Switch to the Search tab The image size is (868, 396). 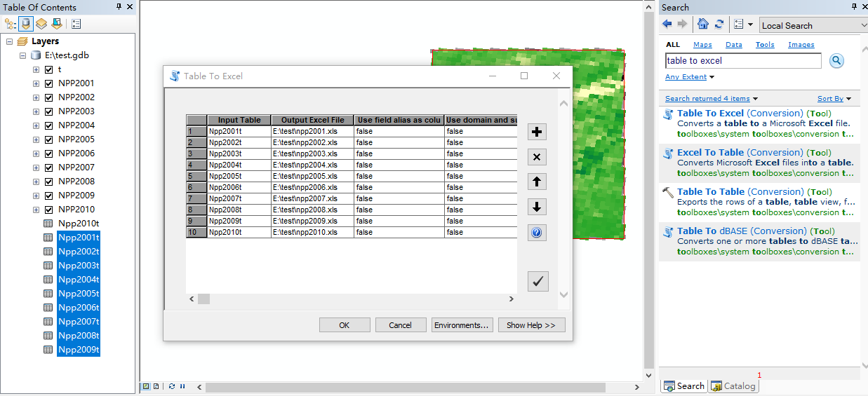(683, 386)
